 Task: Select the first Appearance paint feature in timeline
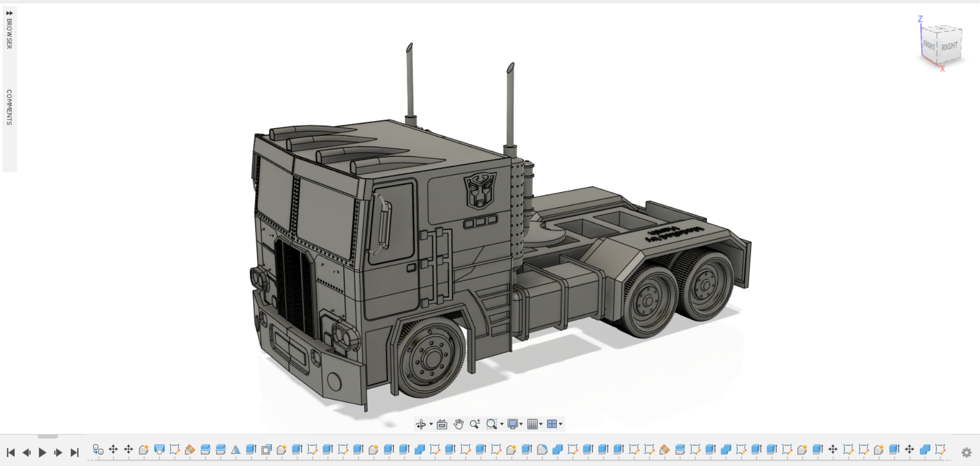190,450
